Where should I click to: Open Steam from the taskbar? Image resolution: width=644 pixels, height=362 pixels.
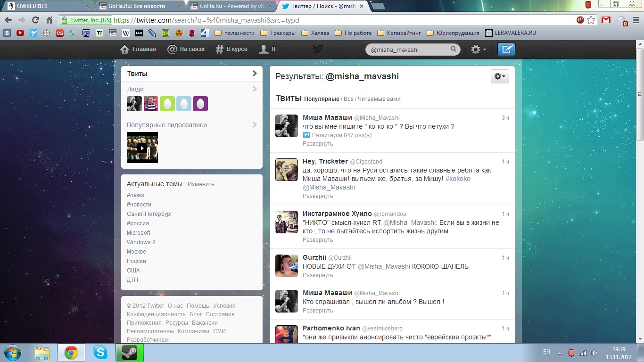(x=129, y=353)
